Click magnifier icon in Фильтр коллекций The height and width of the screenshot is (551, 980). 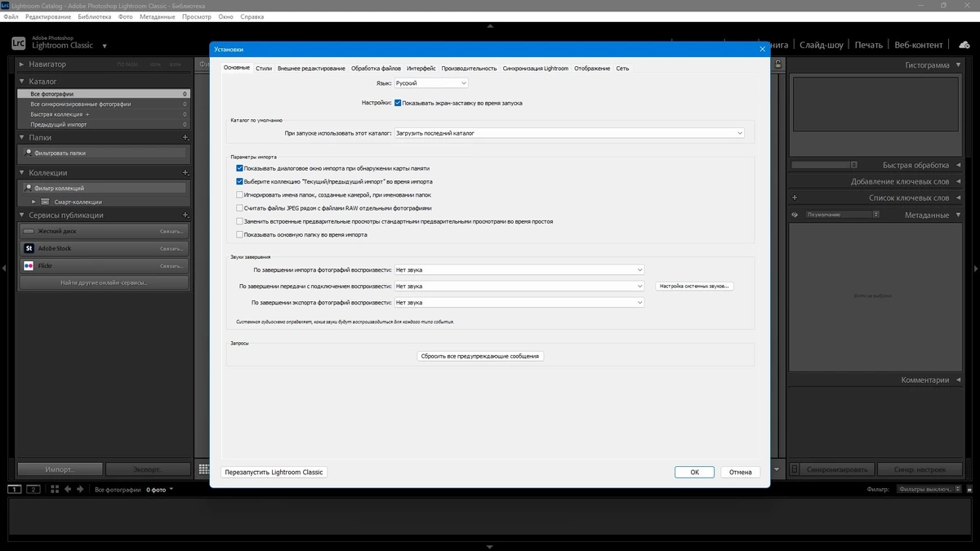pyautogui.click(x=29, y=189)
